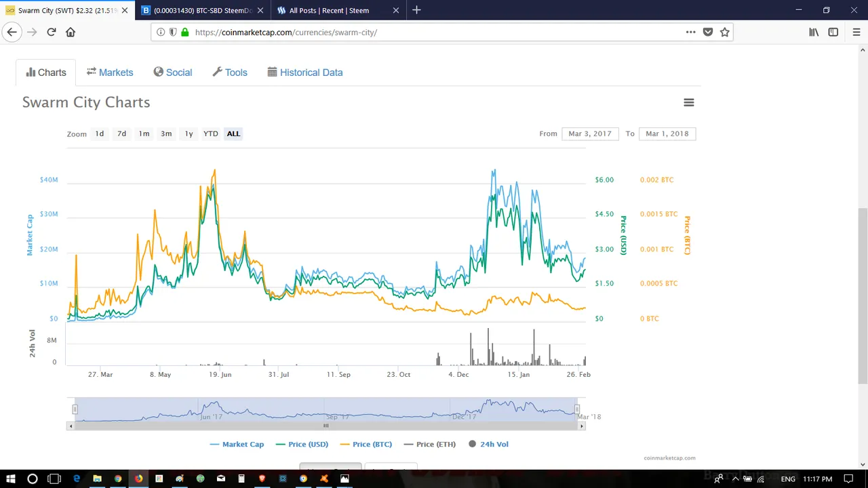Click the page vertical scrollbar thumb
The width and height of the screenshot is (868, 488).
pos(863,296)
